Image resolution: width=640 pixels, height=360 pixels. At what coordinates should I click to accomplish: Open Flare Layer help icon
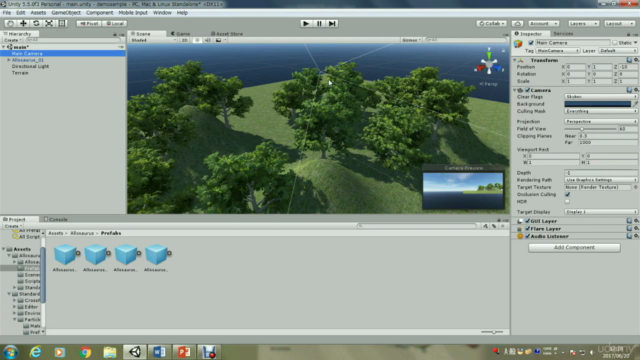629,229
